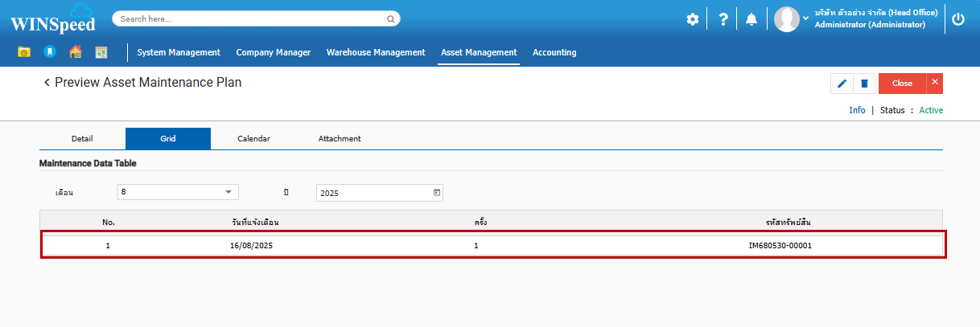980x327 pixels.
Task: Open the calendar grid shortcut icon
Action: coord(101,52)
